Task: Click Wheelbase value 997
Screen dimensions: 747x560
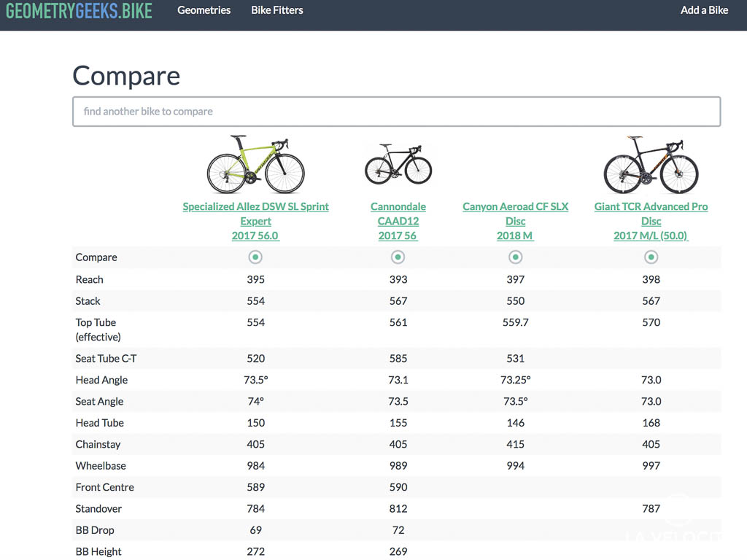Action: (651, 466)
